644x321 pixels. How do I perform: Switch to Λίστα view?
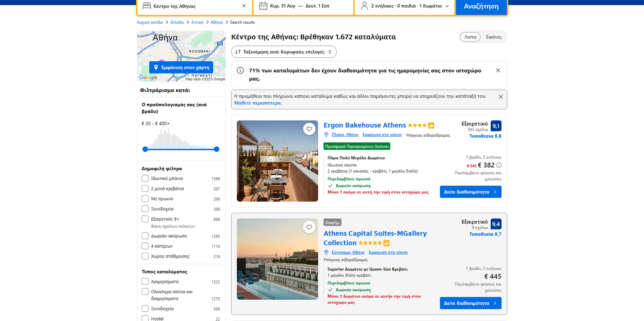[470, 37]
